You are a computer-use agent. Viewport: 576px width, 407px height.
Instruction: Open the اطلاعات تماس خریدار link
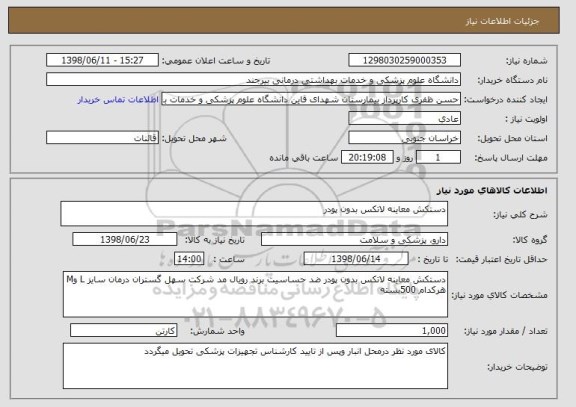(118, 100)
